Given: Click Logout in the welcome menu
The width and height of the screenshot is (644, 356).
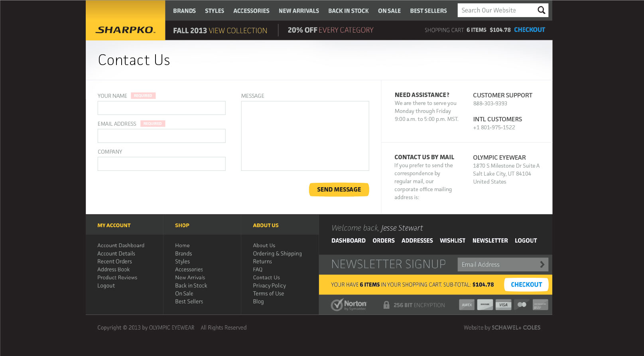Looking at the screenshot, I should click(x=526, y=241).
